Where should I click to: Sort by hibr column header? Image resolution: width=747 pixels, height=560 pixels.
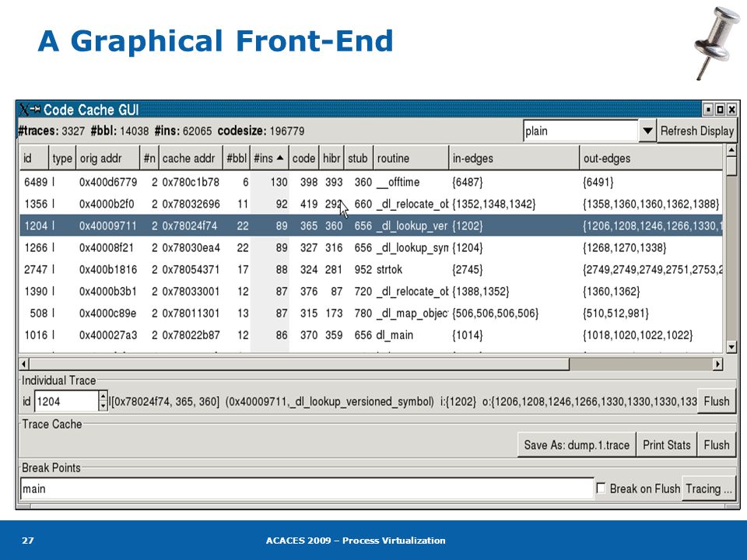(331, 158)
